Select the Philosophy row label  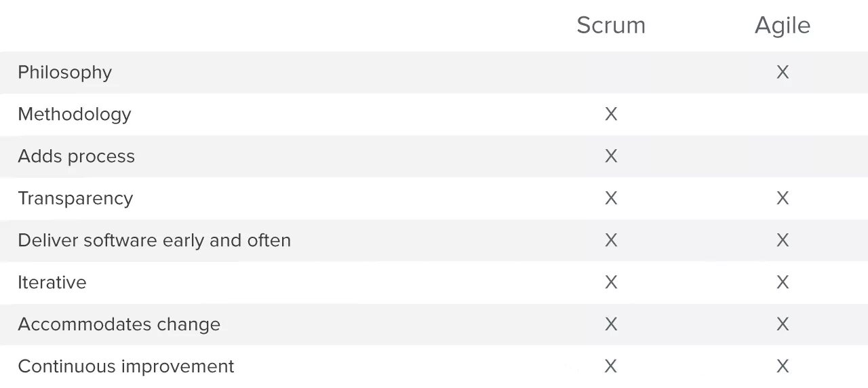[x=64, y=73]
